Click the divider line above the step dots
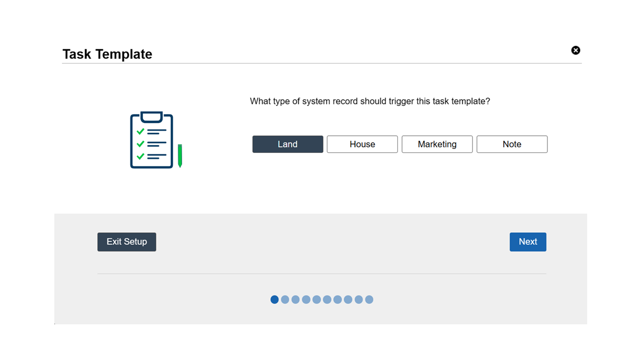Viewport: 644px width, 362px height. coord(321,274)
